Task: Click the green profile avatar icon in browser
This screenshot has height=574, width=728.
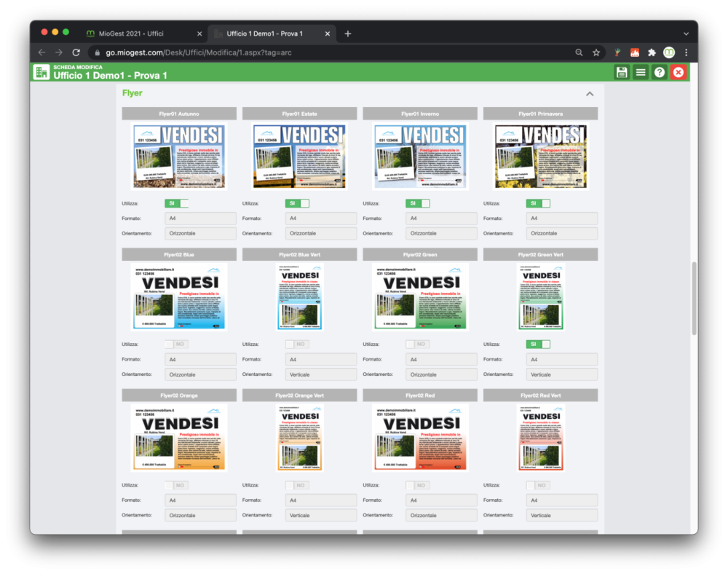Action: (x=668, y=52)
